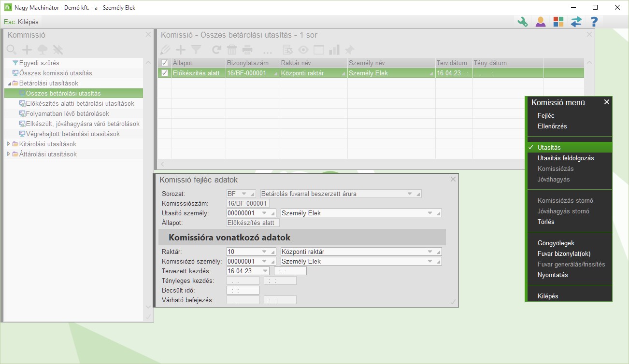Sort by the Bizonylatszám column header
The height and width of the screenshot is (364, 629).
(252, 63)
